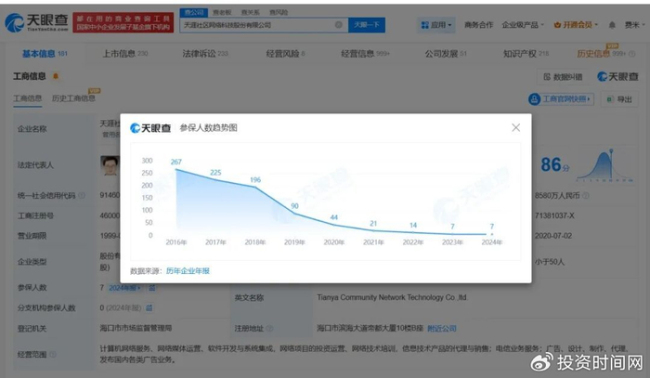This screenshot has width=650, height=378.
Task: Select the 查风险 search tab
Action: click(x=278, y=12)
